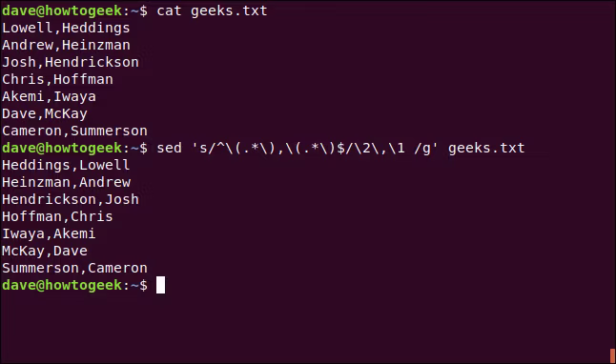
Task: Click the 'cat geeks.txt' command text
Action: (x=212, y=11)
